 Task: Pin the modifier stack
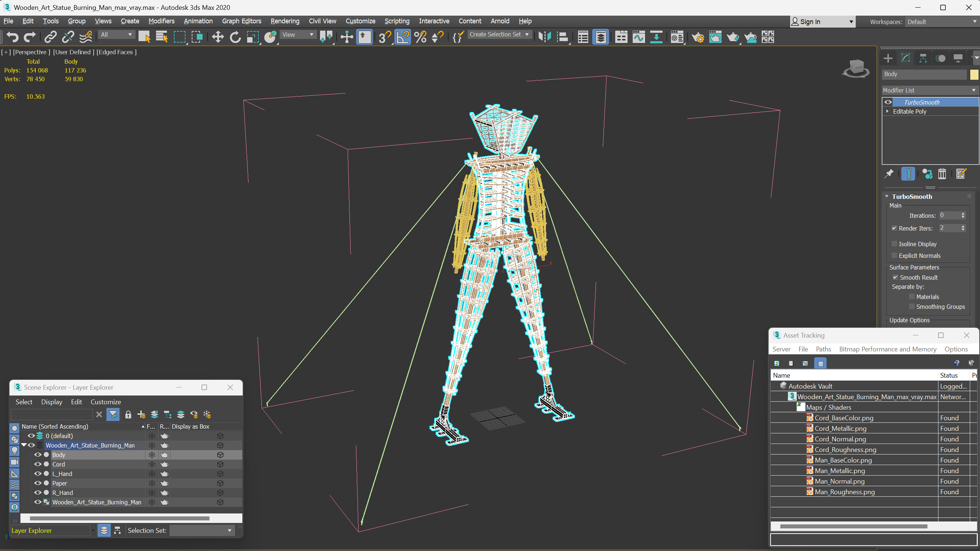[889, 174]
